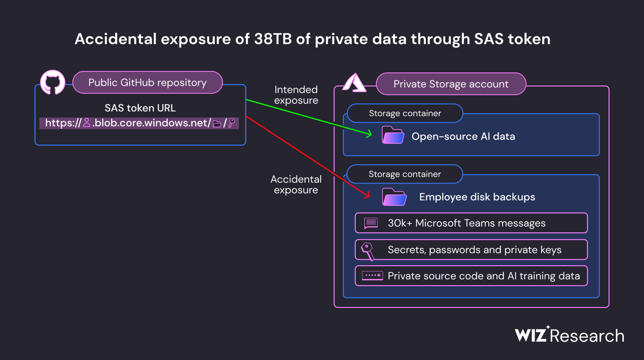The height and width of the screenshot is (360, 644).
Task: Click the key icon beside Secrets and passwords
Action: 369,249
